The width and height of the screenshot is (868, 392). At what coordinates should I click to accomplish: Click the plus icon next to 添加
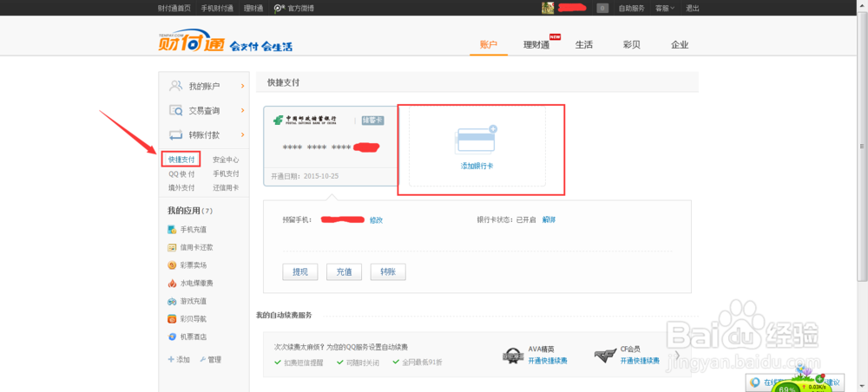tap(171, 359)
